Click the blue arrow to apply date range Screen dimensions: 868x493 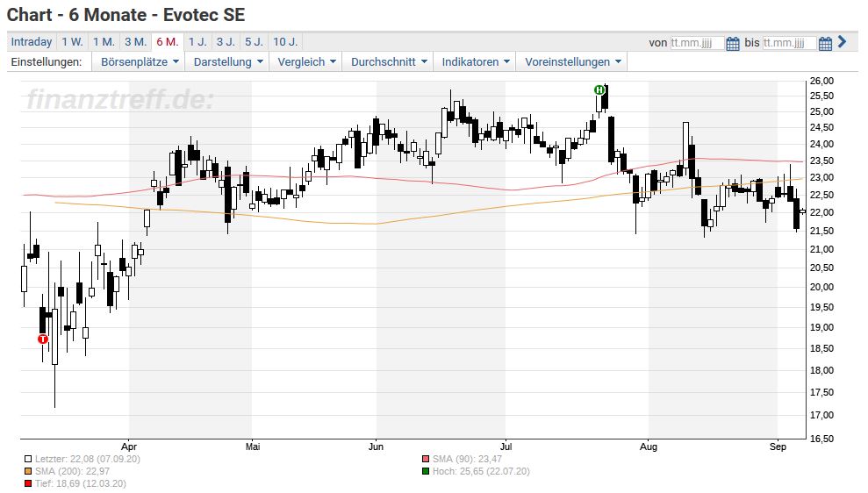[842, 41]
